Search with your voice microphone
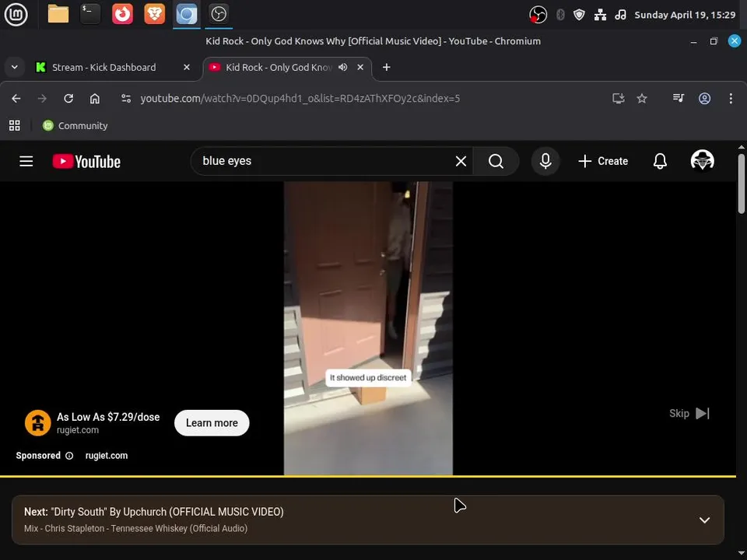Screen dimensions: 747x560 point(545,162)
